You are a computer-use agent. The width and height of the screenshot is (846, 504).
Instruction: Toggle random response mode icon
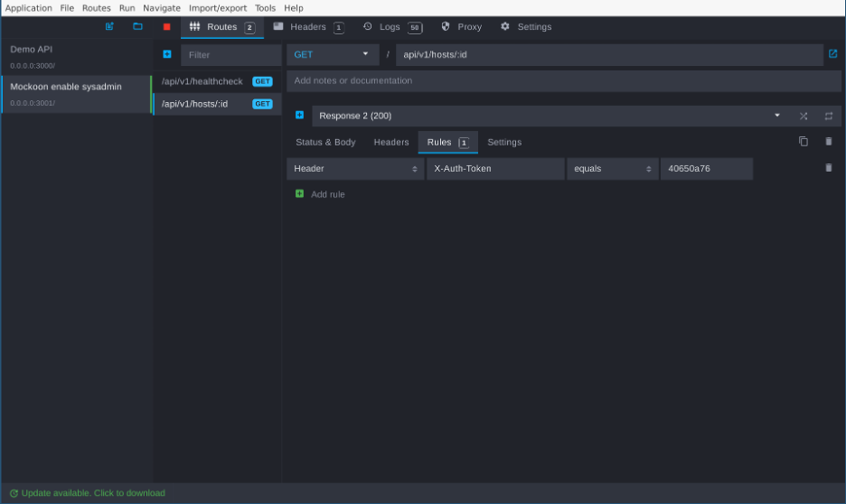803,116
